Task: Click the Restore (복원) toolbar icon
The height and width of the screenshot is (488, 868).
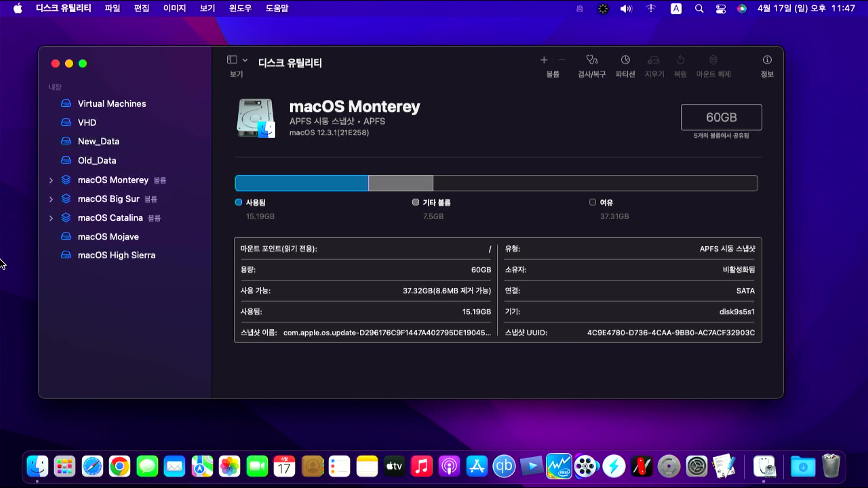Action: coord(680,60)
